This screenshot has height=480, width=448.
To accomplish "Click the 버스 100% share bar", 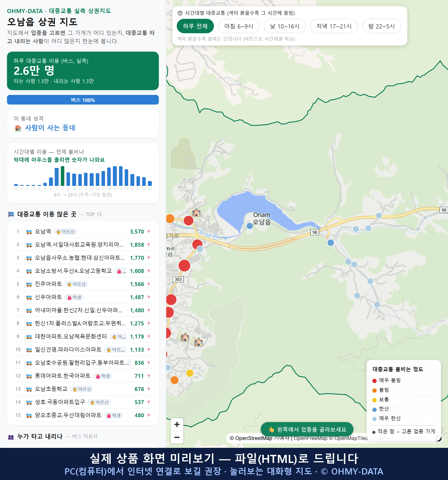I will coord(83,100).
